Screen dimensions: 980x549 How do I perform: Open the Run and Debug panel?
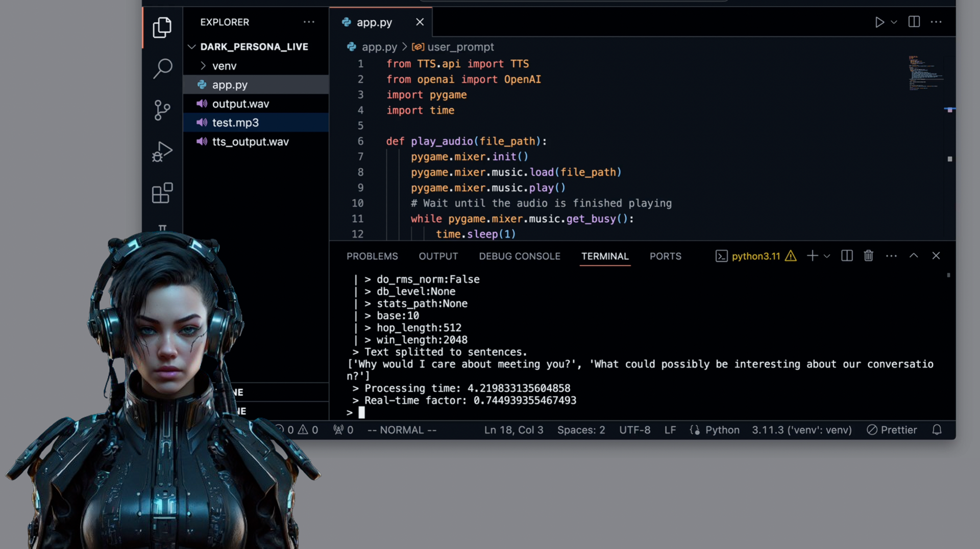[162, 151]
